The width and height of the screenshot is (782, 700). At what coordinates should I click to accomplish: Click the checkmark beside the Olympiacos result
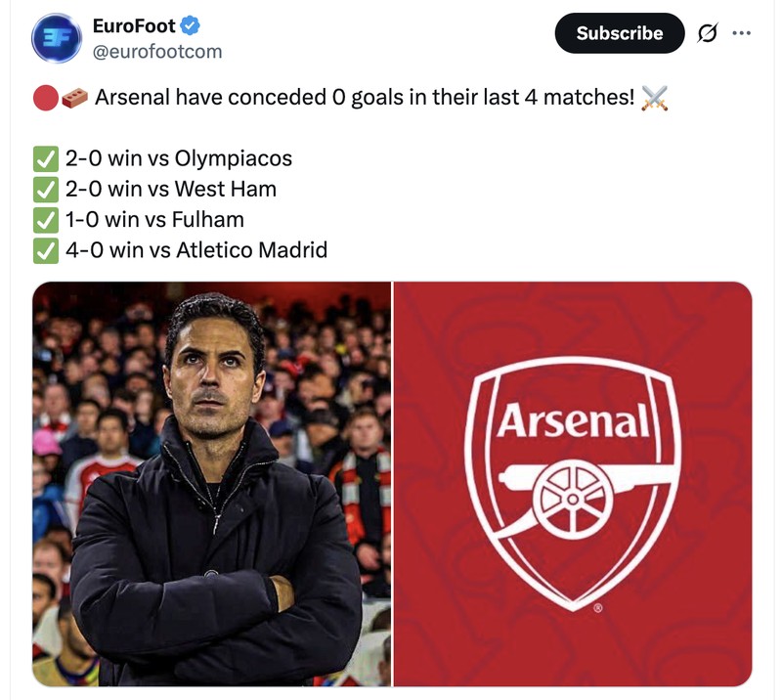point(43,156)
